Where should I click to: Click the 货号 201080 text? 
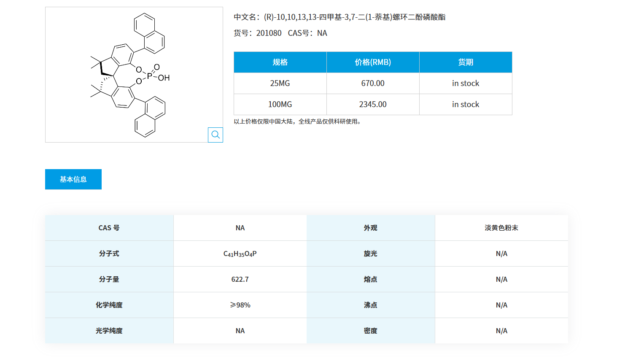258,33
